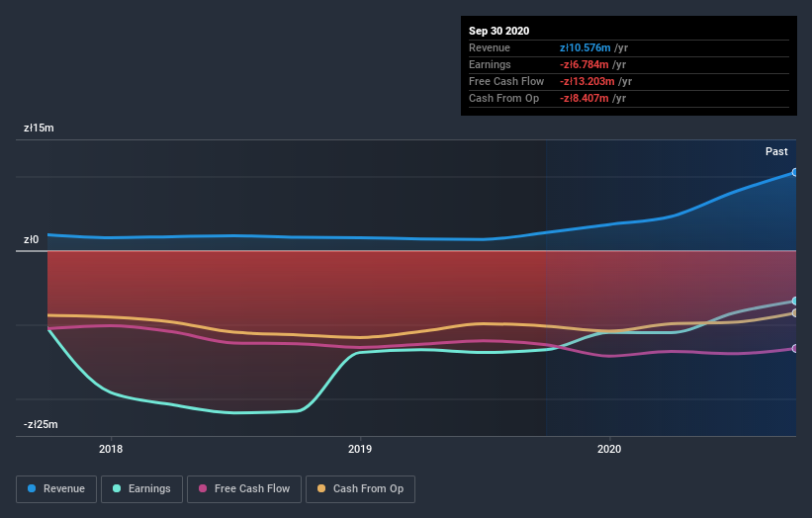Click the Free Cash Flow row label in tooltip

506,81
